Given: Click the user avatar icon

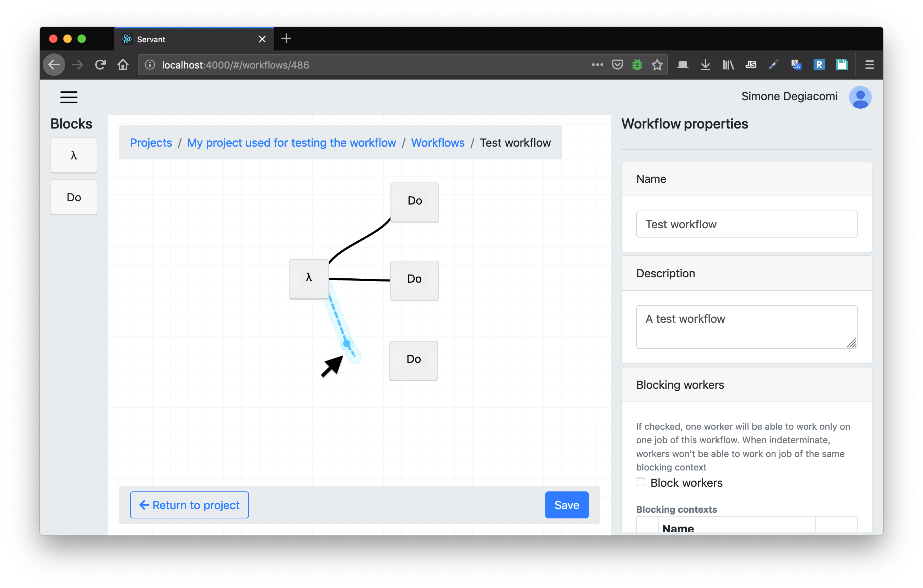Looking at the screenshot, I should (x=860, y=97).
